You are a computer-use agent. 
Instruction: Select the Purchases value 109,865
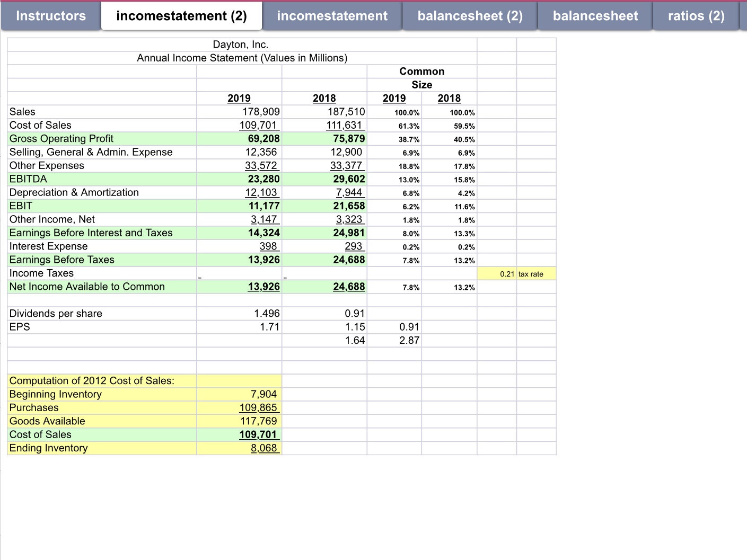tap(259, 407)
